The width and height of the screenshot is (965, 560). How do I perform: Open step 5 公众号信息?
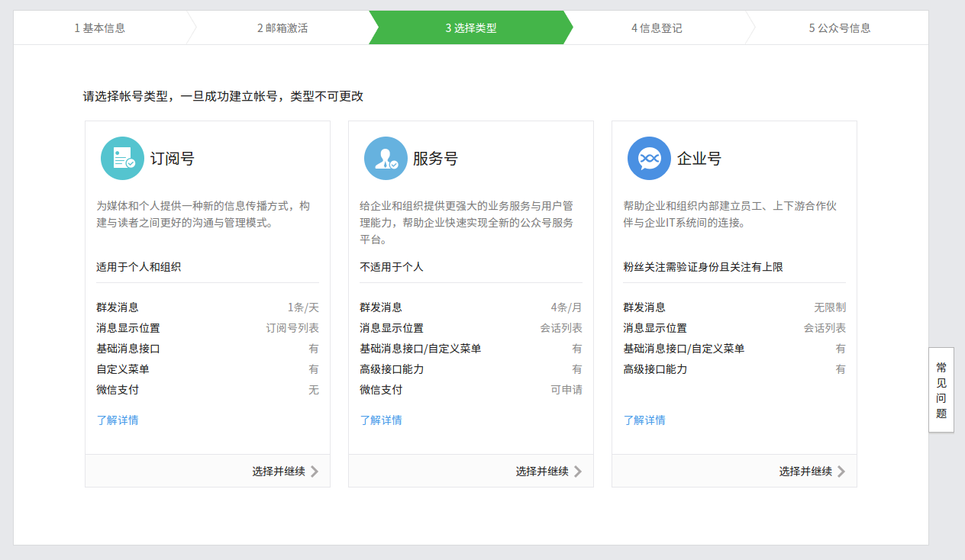[841, 27]
